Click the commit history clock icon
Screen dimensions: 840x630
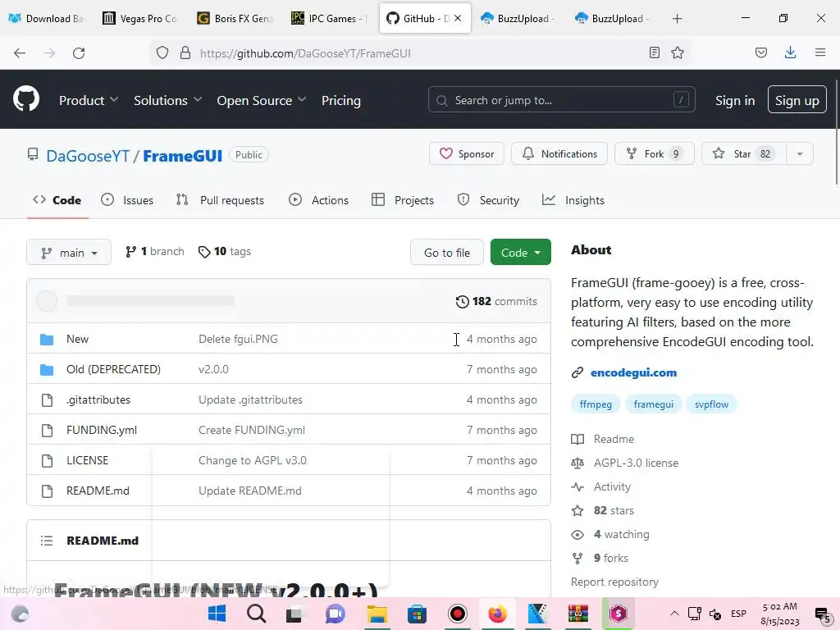[462, 302]
